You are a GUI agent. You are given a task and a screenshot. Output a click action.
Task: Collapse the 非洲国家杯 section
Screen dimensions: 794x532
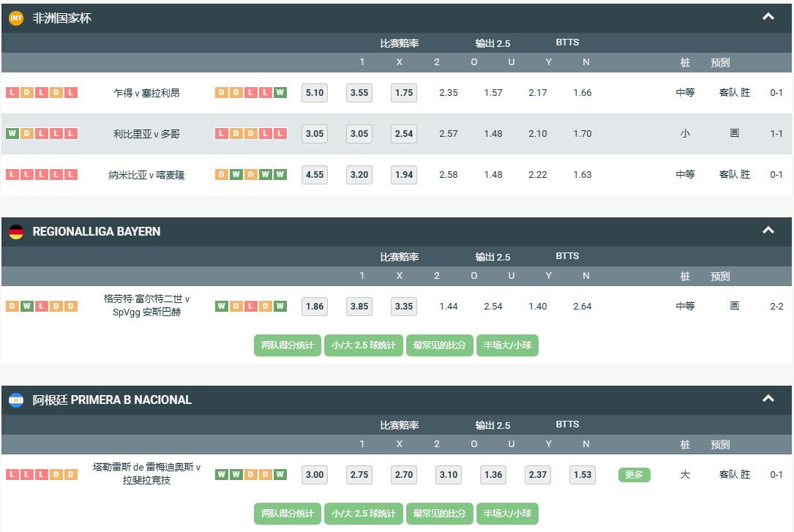pos(768,17)
